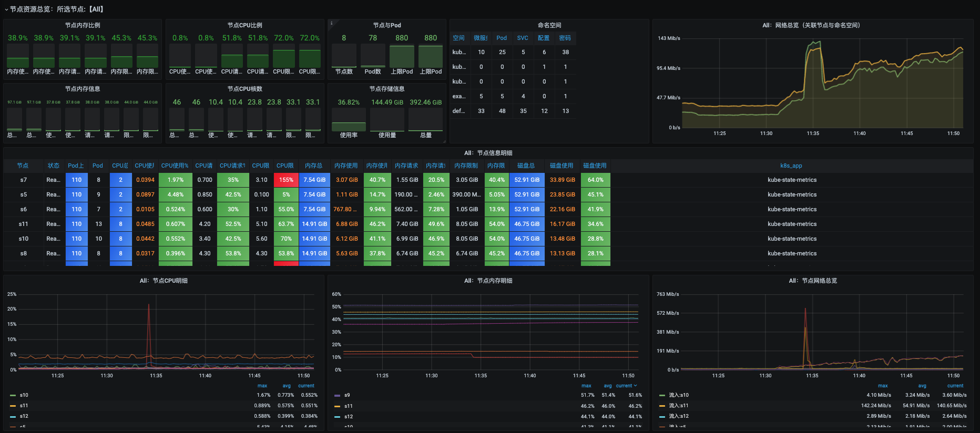Open the 节点内存比例 panel title menu
The image size is (980, 433).
pyautogui.click(x=83, y=25)
